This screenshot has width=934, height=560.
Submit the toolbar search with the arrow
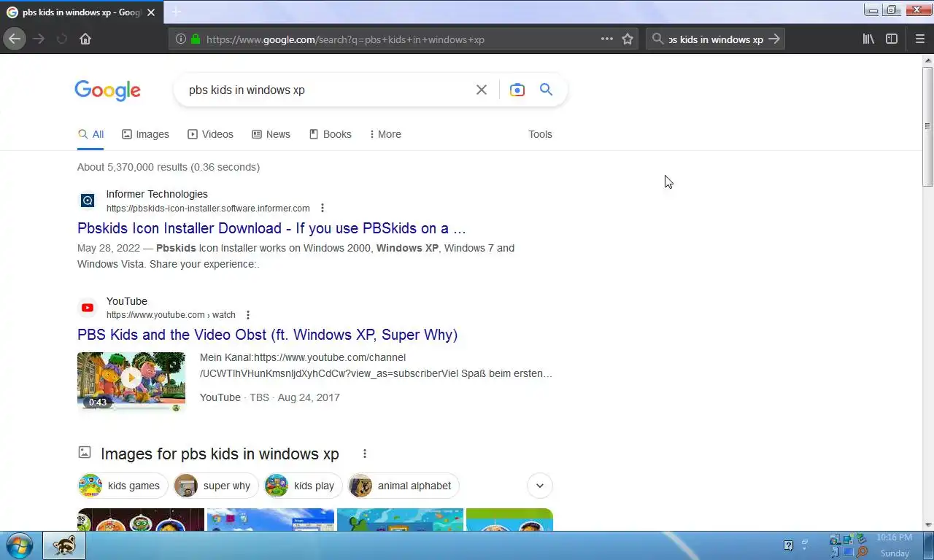[774, 39]
